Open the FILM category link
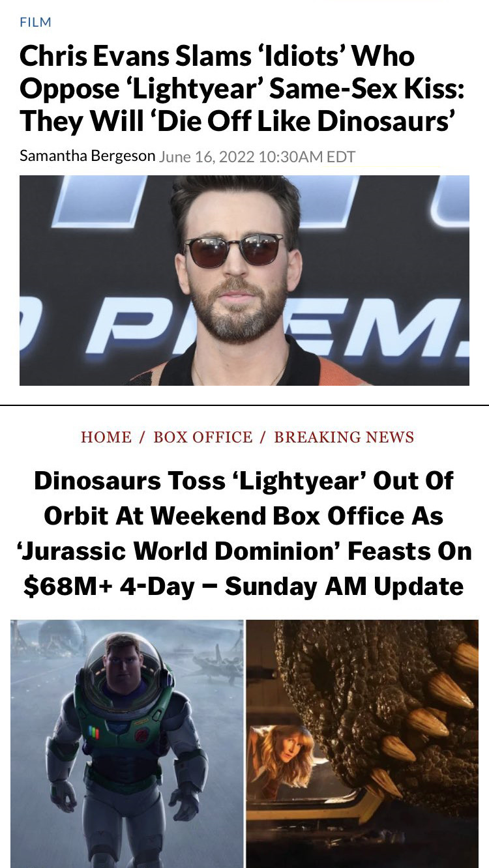 pyautogui.click(x=35, y=22)
